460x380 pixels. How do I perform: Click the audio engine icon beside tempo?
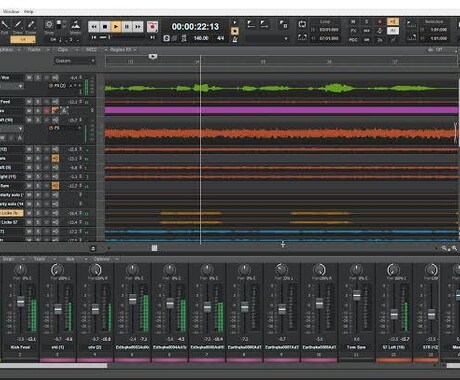(x=167, y=38)
